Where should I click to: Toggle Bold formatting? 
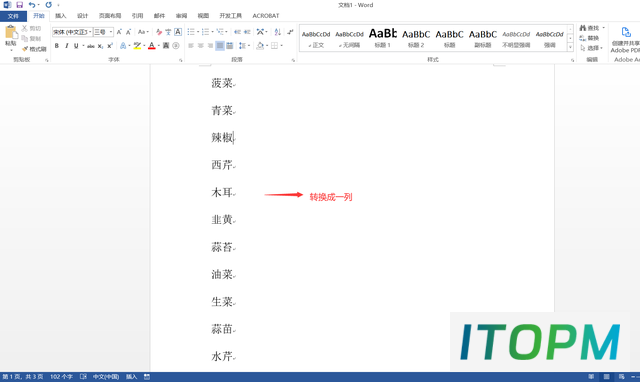click(57, 46)
